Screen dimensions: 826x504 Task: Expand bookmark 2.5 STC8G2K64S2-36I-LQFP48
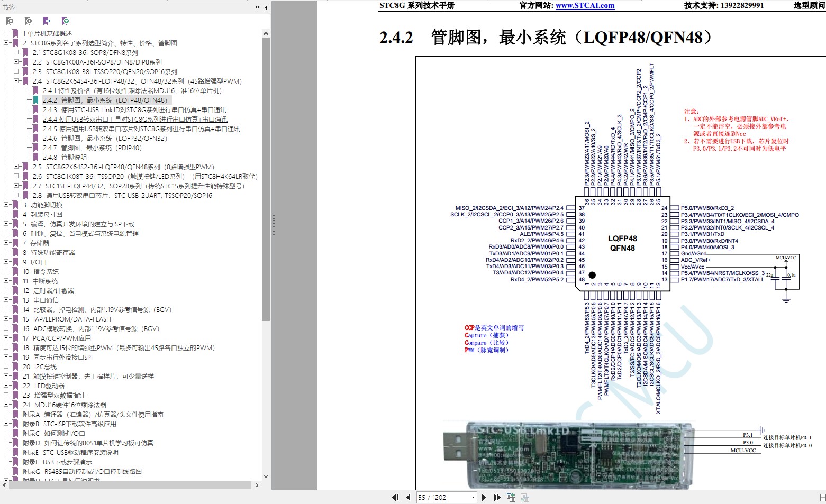click(x=16, y=167)
